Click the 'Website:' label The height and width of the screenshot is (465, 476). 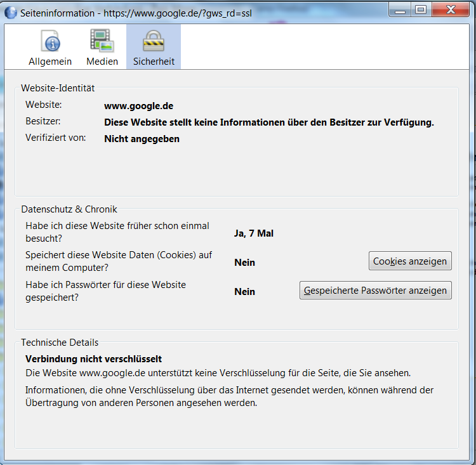click(x=43, y=105)
